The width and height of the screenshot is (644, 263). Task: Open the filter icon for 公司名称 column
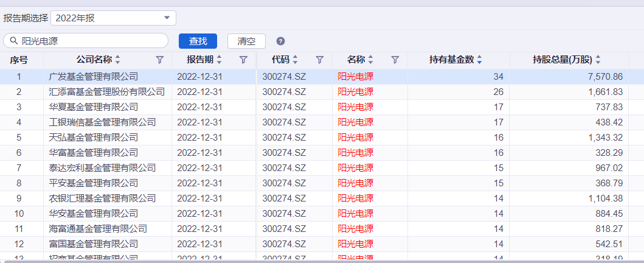coord(160,60)
